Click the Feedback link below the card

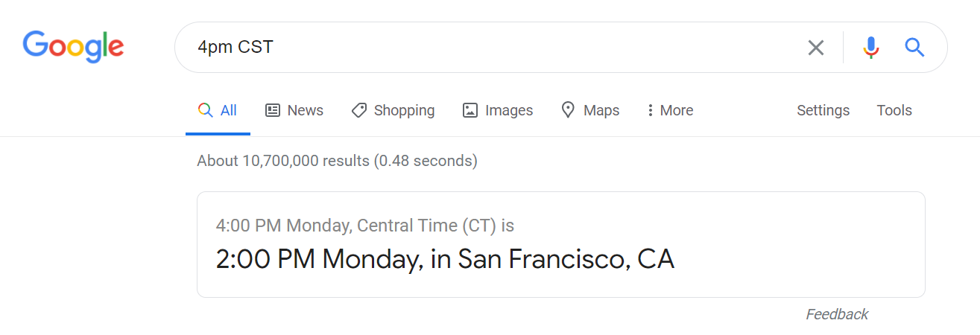click(836, 314)
